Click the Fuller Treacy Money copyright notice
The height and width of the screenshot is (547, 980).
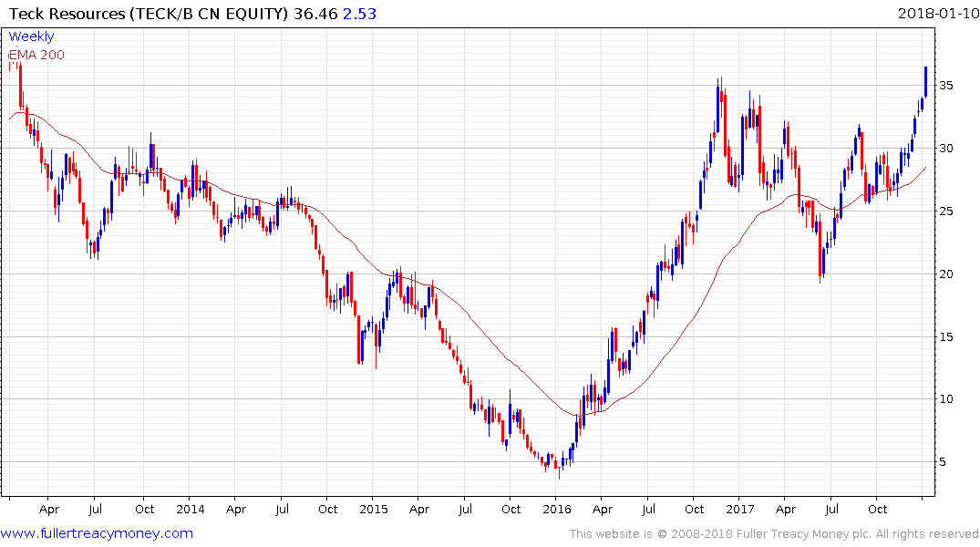(x=774, y=534)
